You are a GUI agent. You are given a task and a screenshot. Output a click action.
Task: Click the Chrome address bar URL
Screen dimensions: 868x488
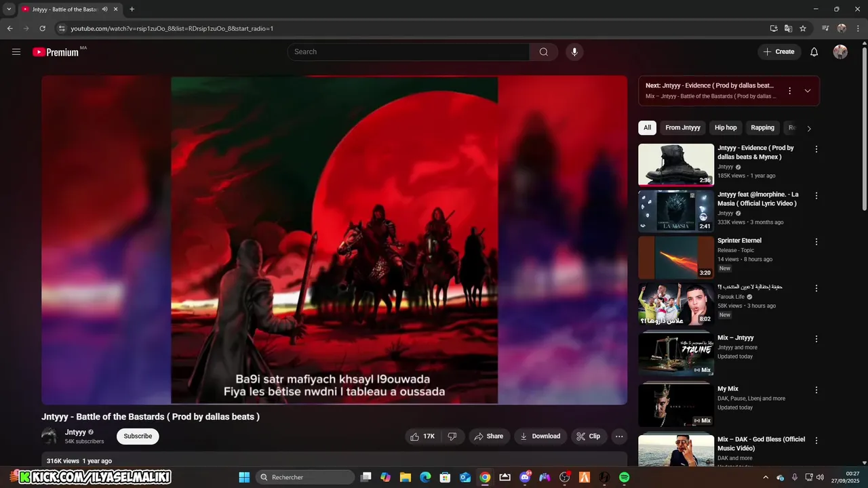pyautogui.click(x=172, y=28)
